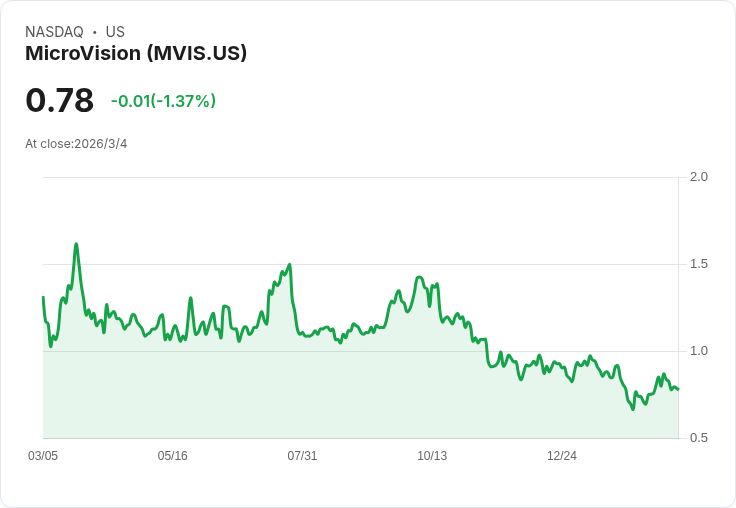Image resolution: width=736 pixels, height=508 pixels.
Task: Click the 10/13 date axis label
Action: pos(432,456)
